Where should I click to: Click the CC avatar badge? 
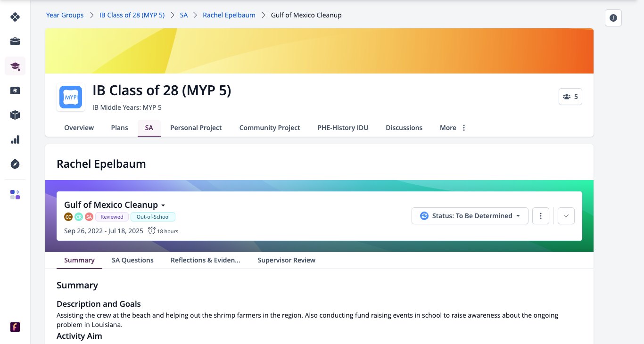[x=68, y=217]
